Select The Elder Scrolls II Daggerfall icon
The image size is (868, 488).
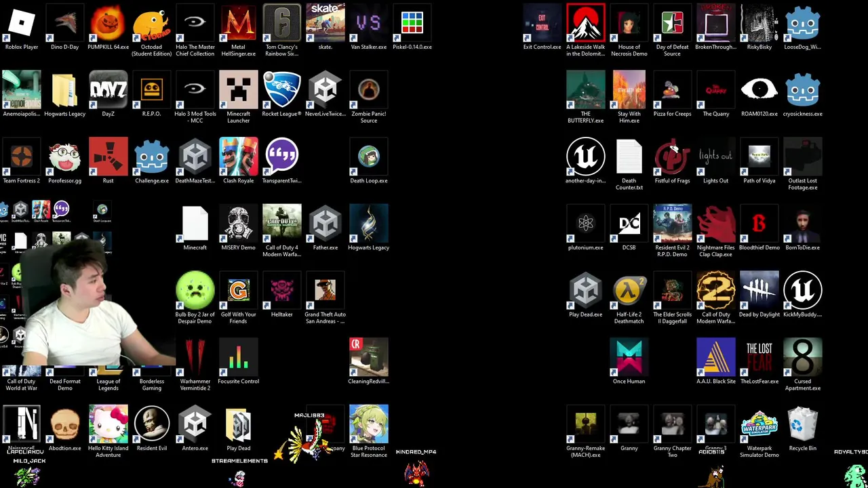coord(673,290)
